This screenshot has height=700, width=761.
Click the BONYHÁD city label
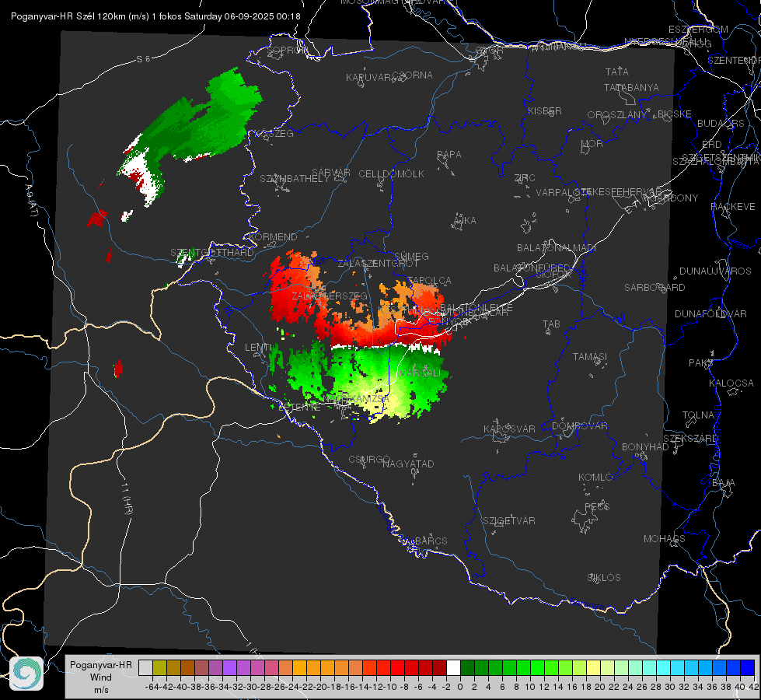tap(645, 447)
